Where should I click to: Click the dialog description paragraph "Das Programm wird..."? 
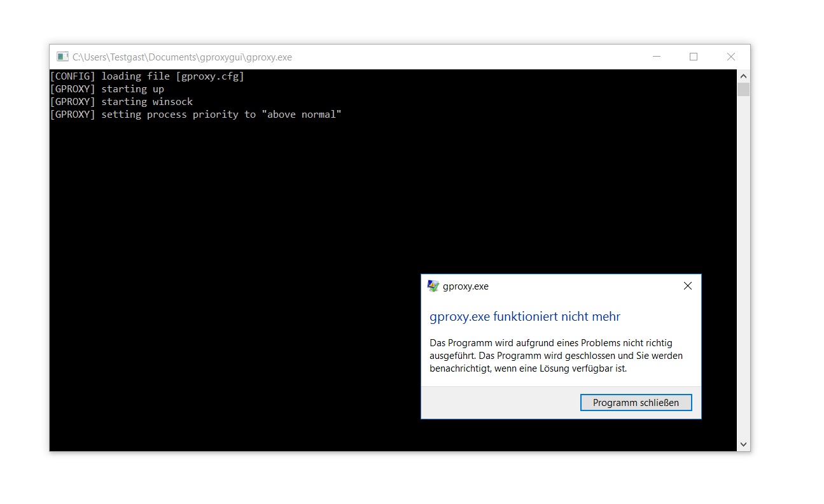coord(556,356)
